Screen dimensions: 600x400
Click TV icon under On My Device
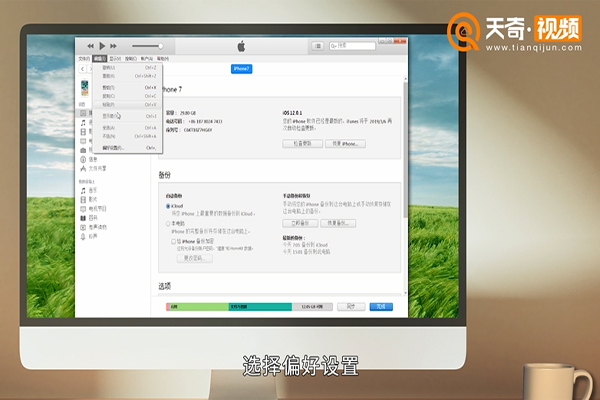click(x=83, y=209)
